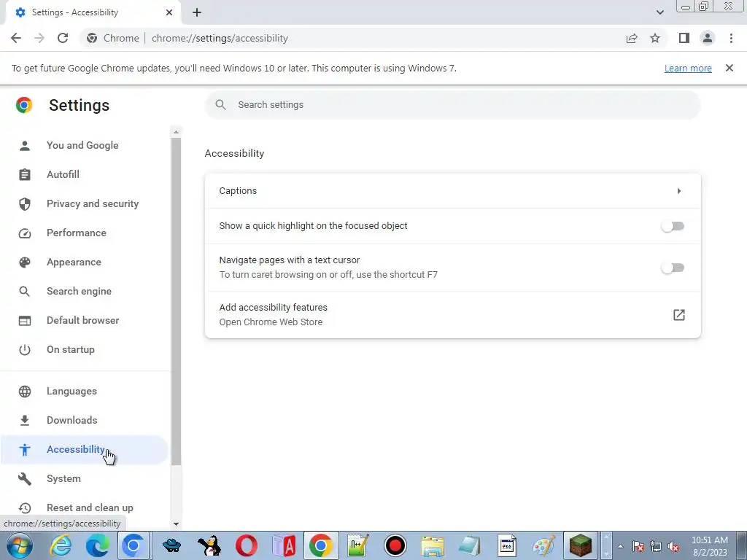This screenshot has width=747, height=560.
Task: Open the penguin app in taskbar
Action: [209, 545]
